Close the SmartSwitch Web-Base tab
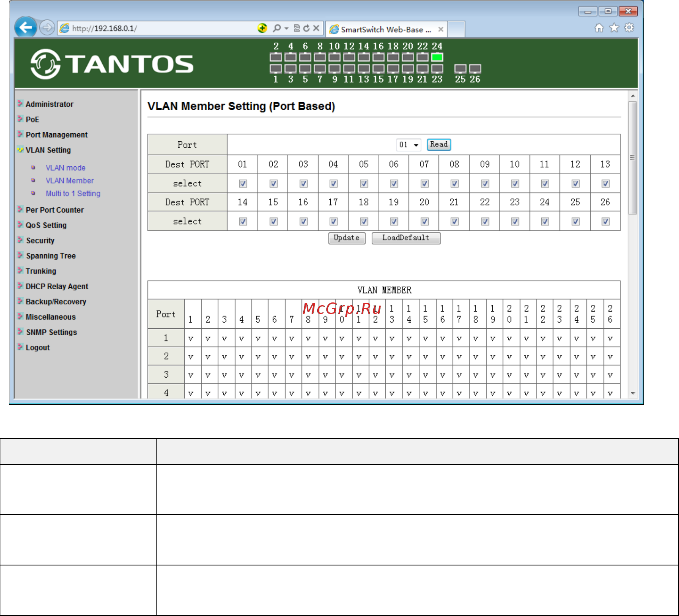The image size is (679, 616). 441,29
